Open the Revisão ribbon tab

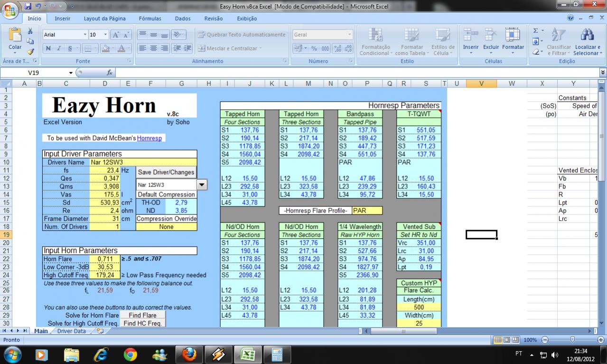[x=213, y=19]
